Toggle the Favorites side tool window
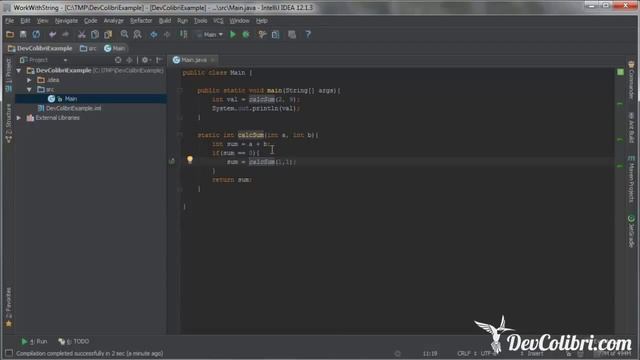The width and height of the screenshot is (640, 360). [x=9, y=307]
